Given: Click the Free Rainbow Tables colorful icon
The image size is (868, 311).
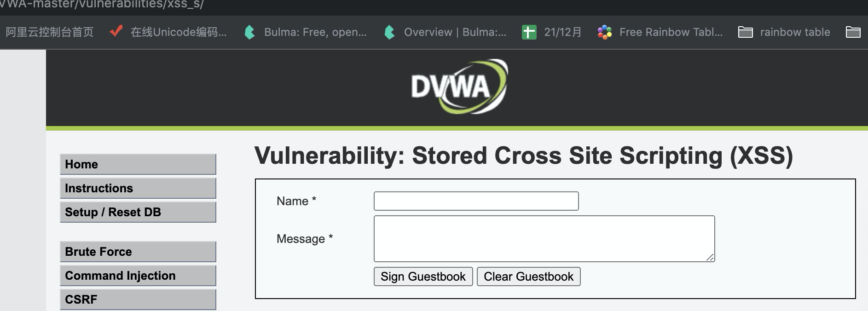Looking at the screenshot, I should click(604, 32).
